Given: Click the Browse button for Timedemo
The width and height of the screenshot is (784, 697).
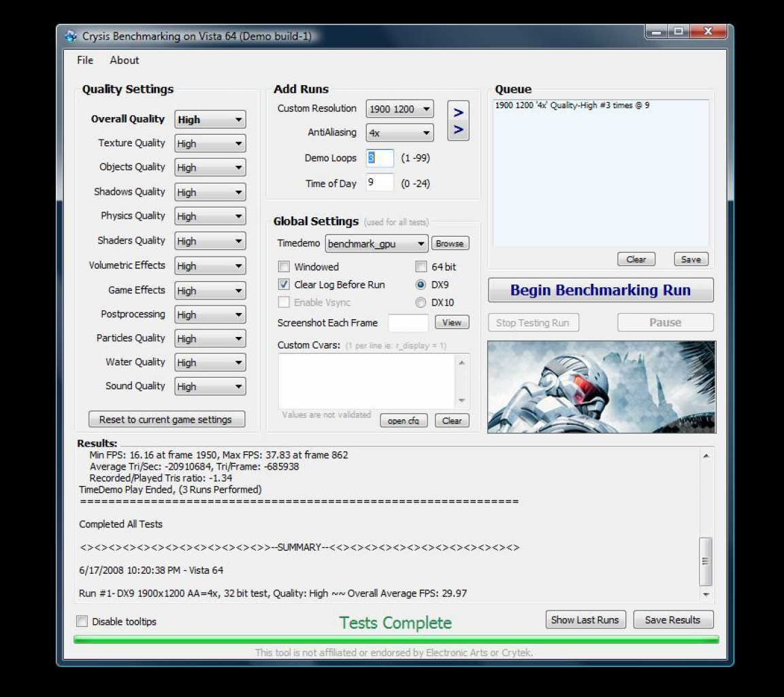Looking at the screenshot, I should [x=450, y=244].
